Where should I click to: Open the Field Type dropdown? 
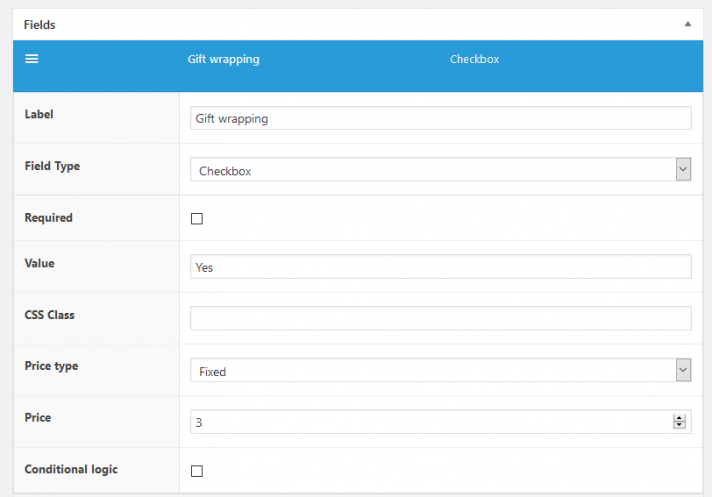click(x=440, y=170)
